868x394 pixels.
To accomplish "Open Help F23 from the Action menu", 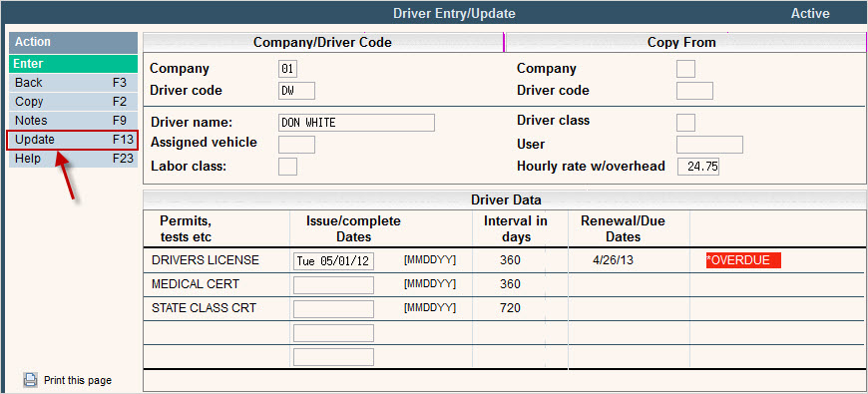I will pyautogui.click(x=73, y=159).
